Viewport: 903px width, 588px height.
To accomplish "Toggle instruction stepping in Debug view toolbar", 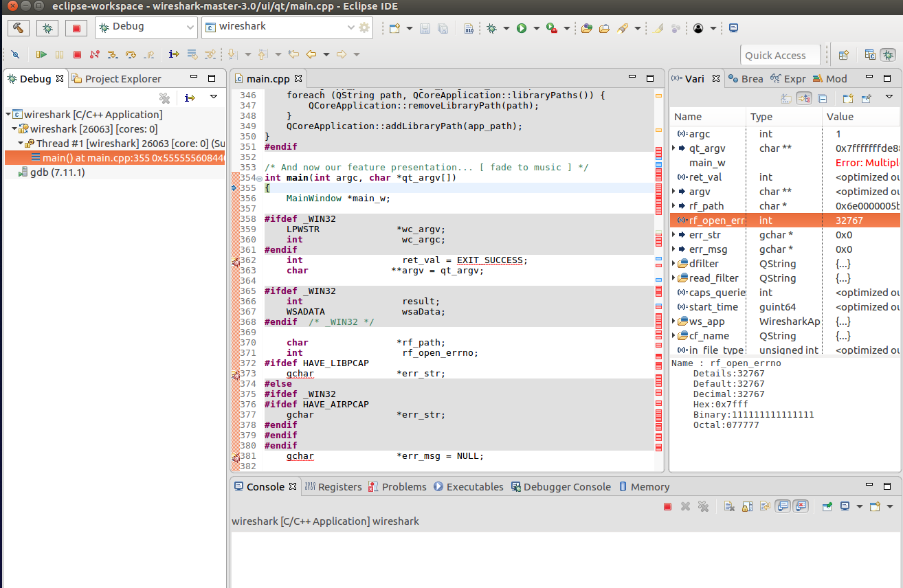I will click(190, 98).
